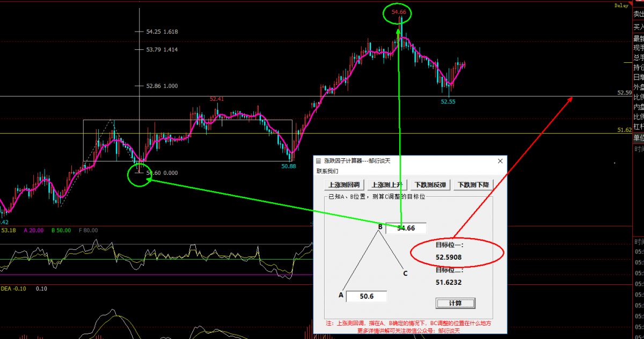Click the 内盘 row in quote panel
Viewport: 644px width, 339px height.
click(x=639, y=107)
